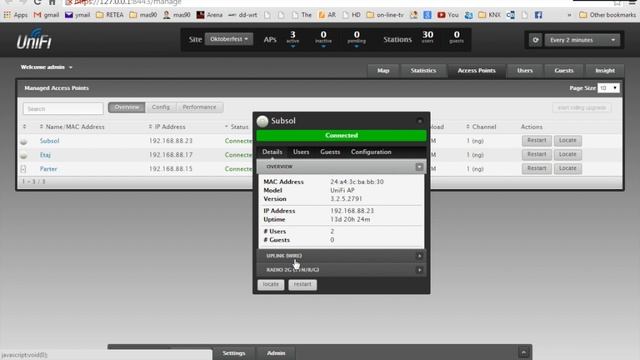Open the Details tab in the Subsol popup
640x360 pixels.
click(272, 152)
